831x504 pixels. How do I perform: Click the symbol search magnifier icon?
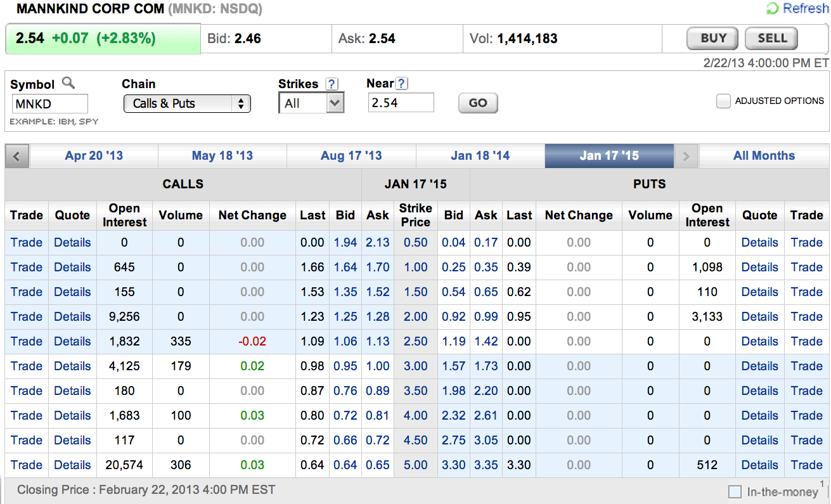pos(68,83)
